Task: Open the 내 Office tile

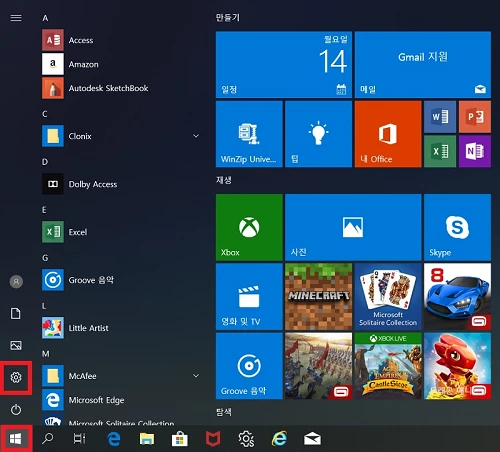Action: coord(388,134)
